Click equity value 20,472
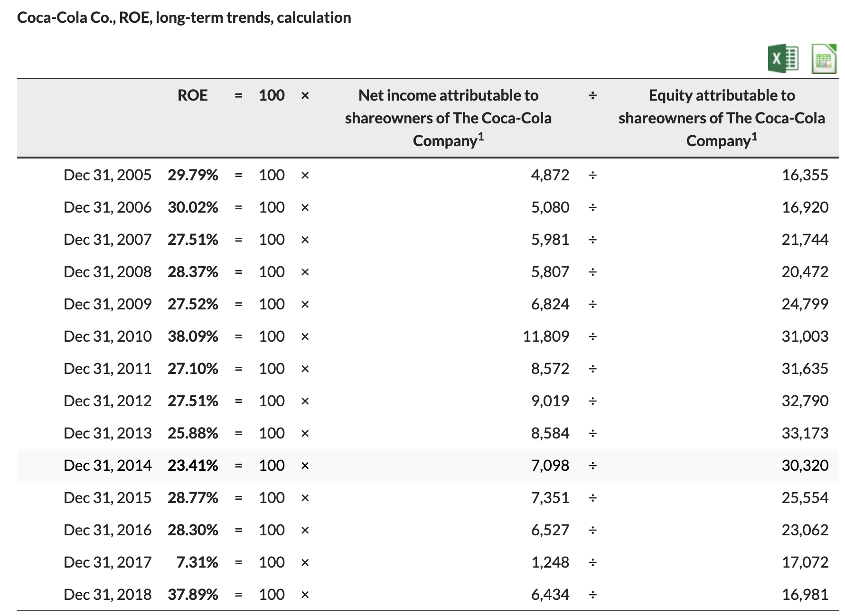 click(805, 272)
